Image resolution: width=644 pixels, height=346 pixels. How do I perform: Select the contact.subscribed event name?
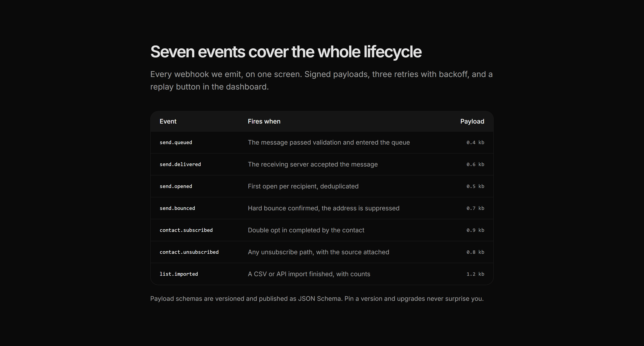point(186,230)
